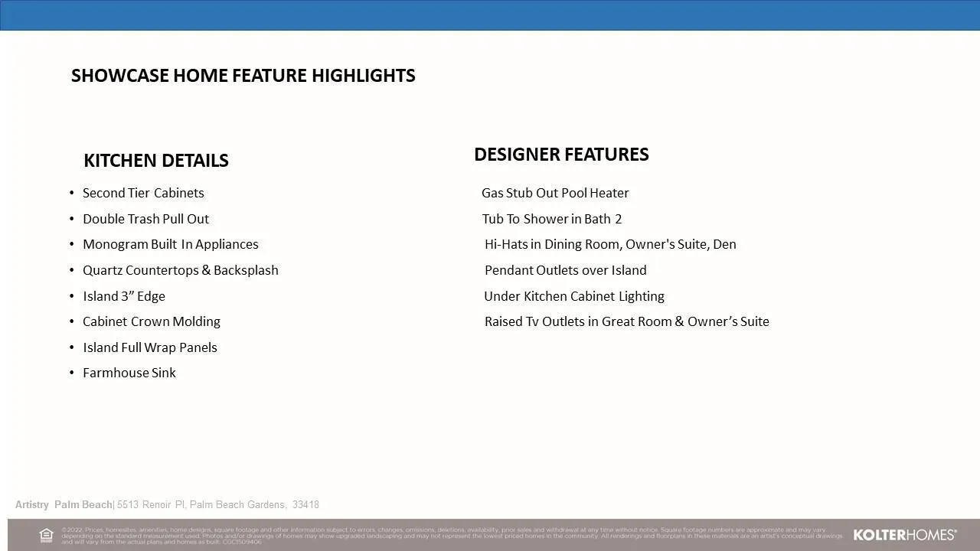Select the Hi-Hats in Dining Room line
Viewport: 980px width, 551px height.
click(610, 244)
